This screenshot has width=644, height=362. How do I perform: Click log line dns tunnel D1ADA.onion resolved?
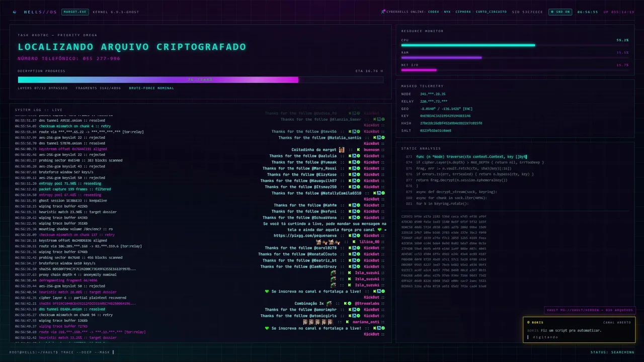pos(60,309)
